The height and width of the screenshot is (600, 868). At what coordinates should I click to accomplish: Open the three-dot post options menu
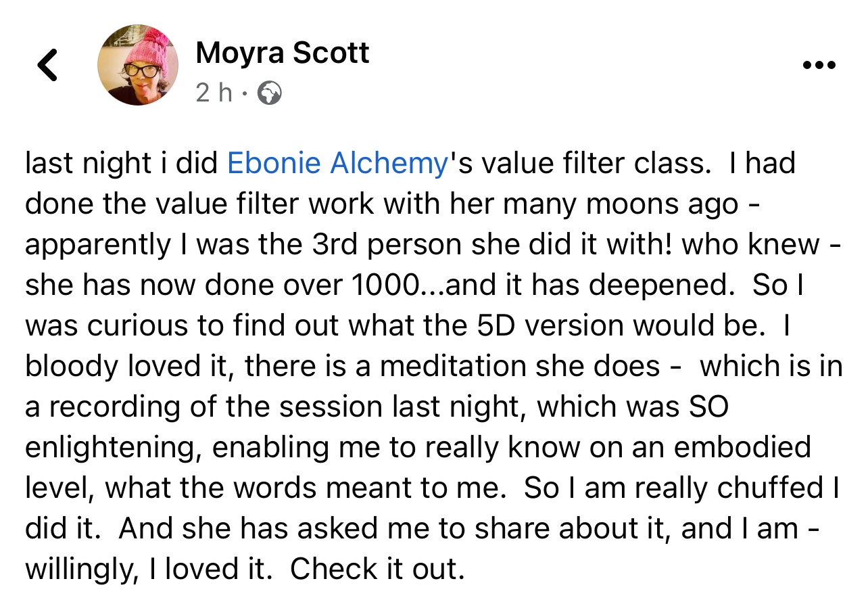(x=819, y=66)
